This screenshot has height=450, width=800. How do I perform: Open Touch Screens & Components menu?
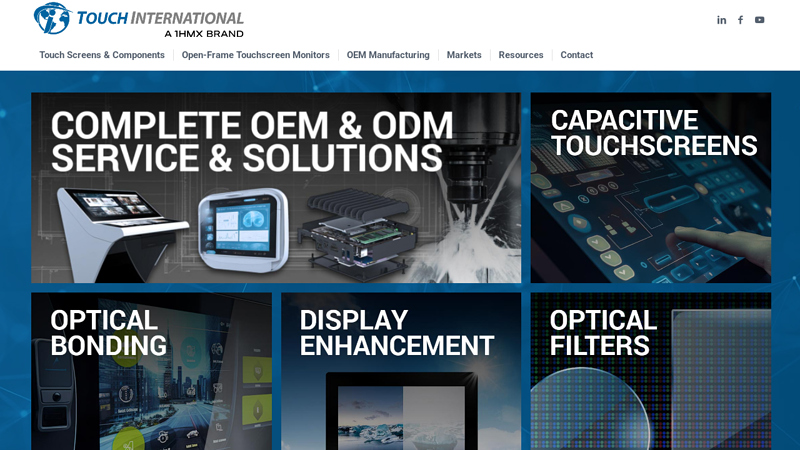coord(102,55)
